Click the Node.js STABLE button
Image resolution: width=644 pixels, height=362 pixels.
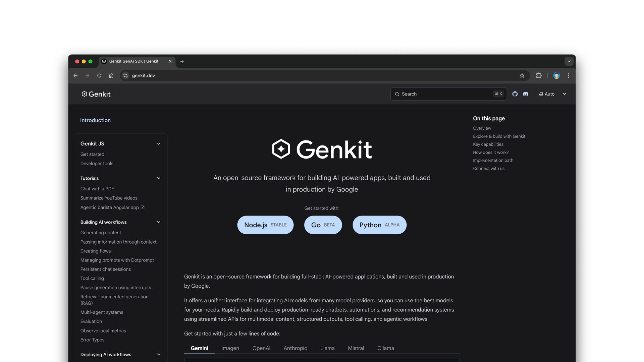tap(265, 225)
